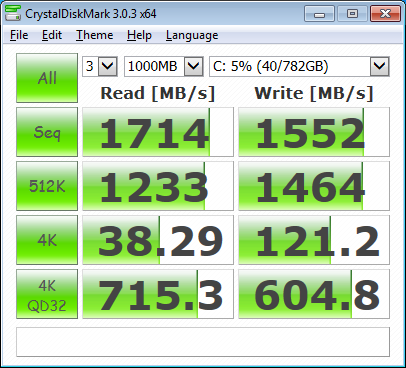
Task: Run all benchmarks with All button
Action: 47,78
